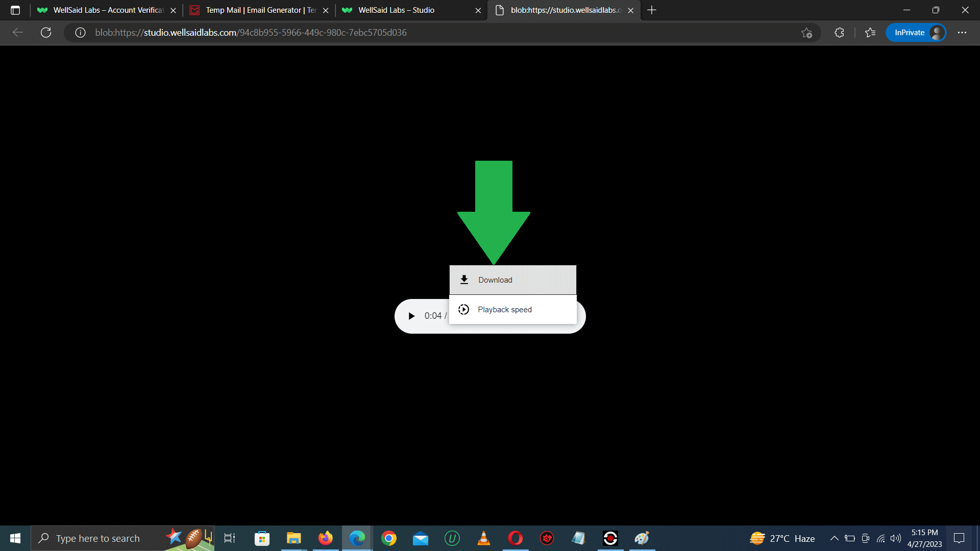980x551 pixels.
Task: Open the Playback speed option
Action: pyautogui.click(x=512, y=309)
